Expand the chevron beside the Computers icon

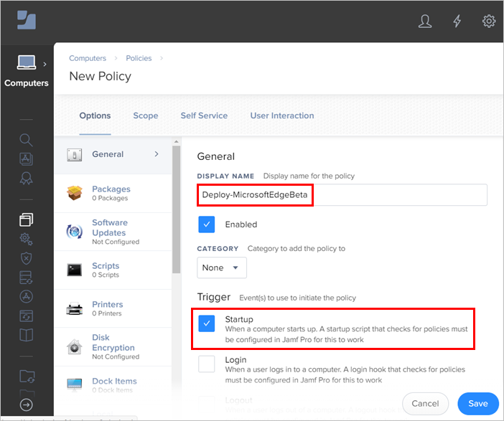click(x=45, y=65)
